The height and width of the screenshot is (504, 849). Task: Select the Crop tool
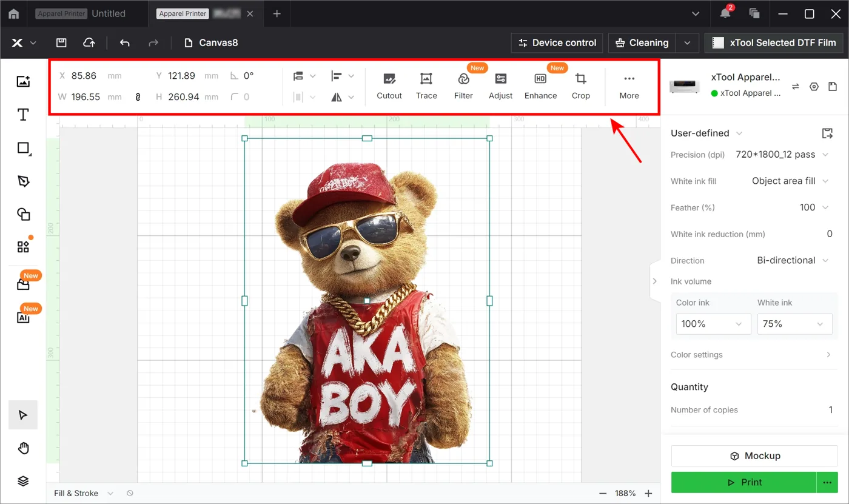coord(581,86)
